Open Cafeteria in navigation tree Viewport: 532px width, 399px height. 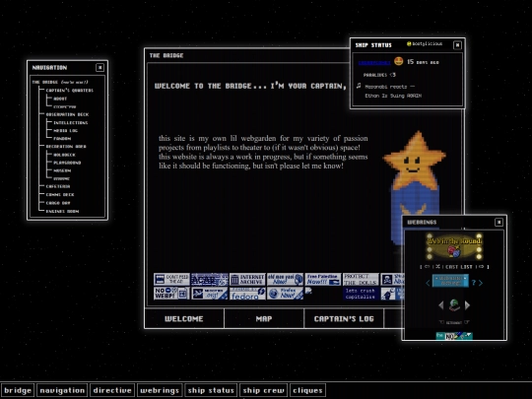[58, 186]
